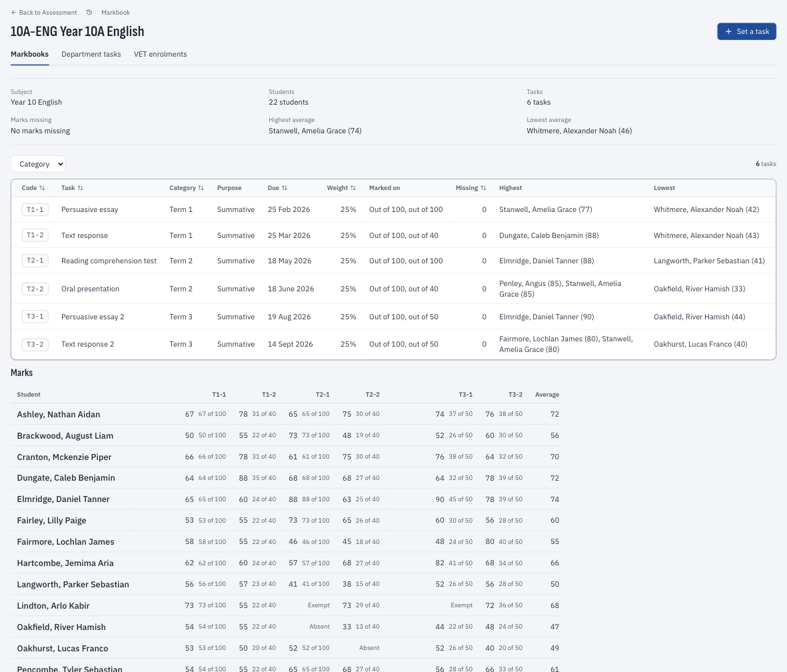Sort using the Missing column arrows icon
The width and height of the screenshot is (787, 672).
click(483, 188)
